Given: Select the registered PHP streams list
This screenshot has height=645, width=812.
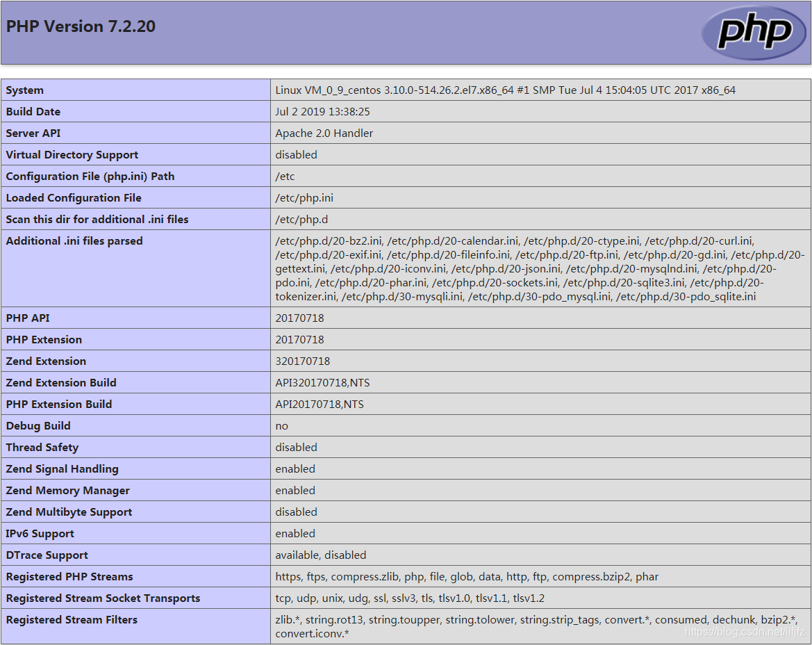Looking at the screenshot, I should click(467, 577).
